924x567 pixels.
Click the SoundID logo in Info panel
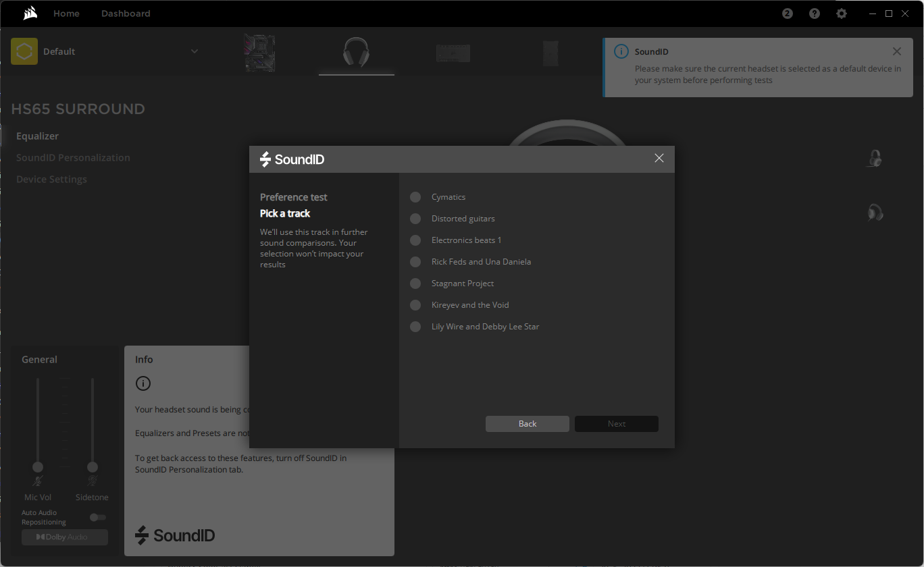175,535
